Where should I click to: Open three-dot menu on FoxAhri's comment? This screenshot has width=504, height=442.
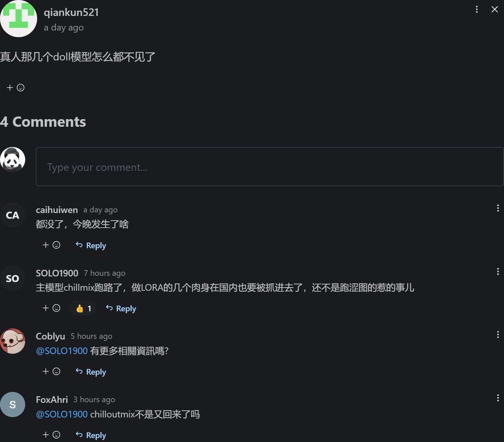tap(498, 398)
